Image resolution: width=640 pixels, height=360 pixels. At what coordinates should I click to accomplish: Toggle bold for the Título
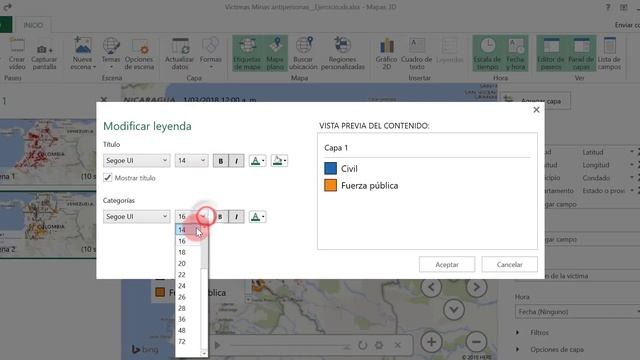[221, 161]
